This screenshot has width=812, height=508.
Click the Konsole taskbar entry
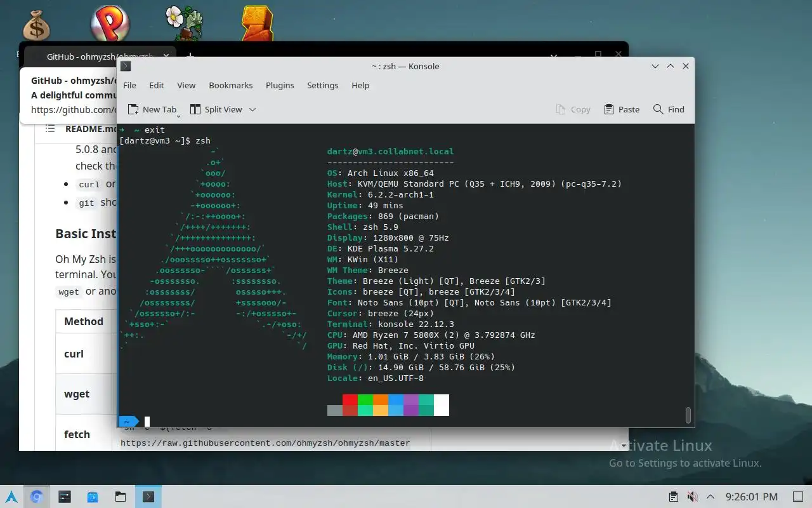point(148,497)
